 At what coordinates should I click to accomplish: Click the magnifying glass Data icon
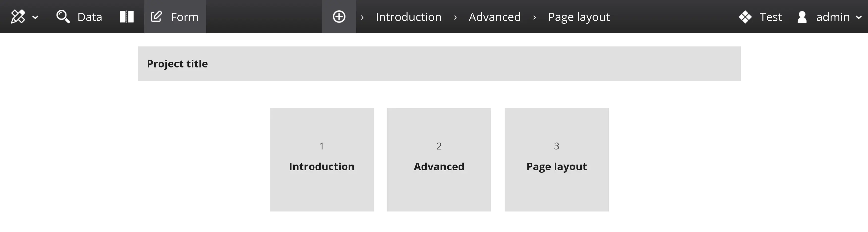tap(63, 17)
